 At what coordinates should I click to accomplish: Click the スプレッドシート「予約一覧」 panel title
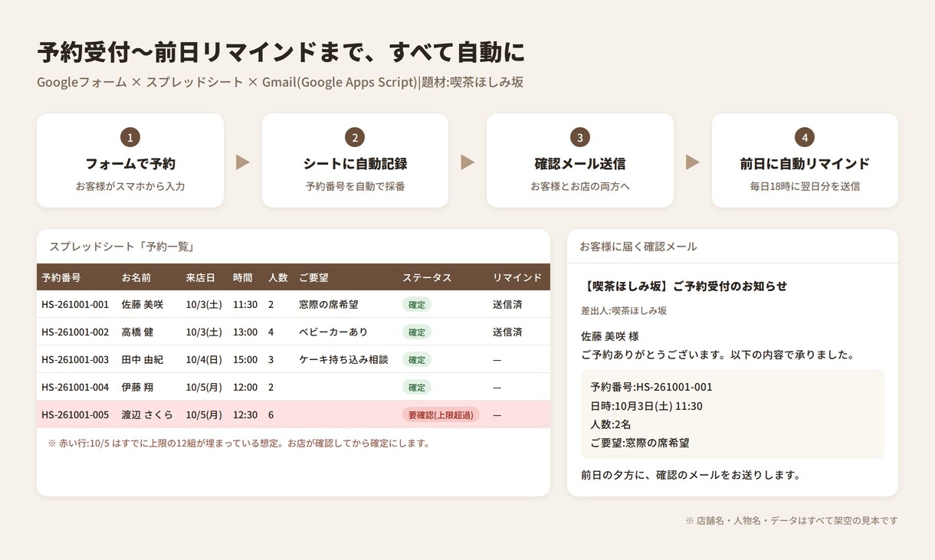pyautogui.click(x=121, y=247)
